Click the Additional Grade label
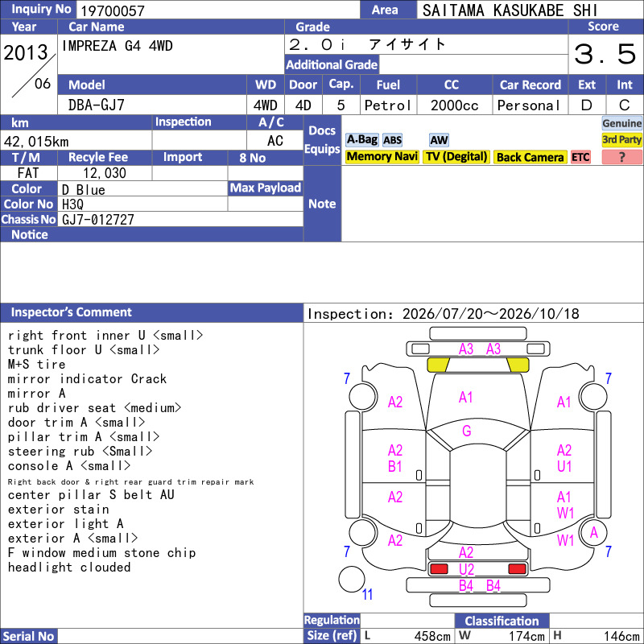The image size is (644, 644). click(332, 64)
